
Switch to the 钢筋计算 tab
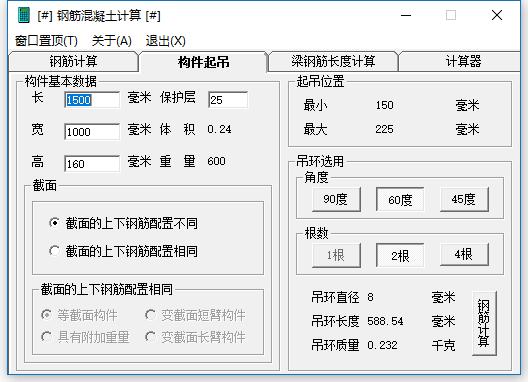click(x=73, y=61)
